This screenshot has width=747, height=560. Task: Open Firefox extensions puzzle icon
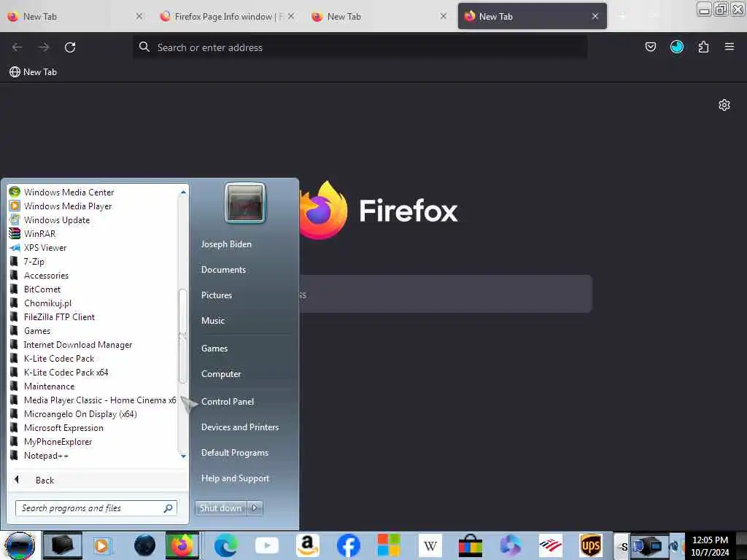click(x=703, y=47)
